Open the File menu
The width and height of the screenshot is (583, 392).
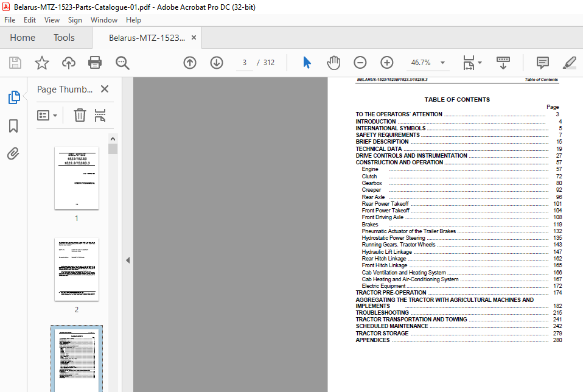tap(10, 20)
